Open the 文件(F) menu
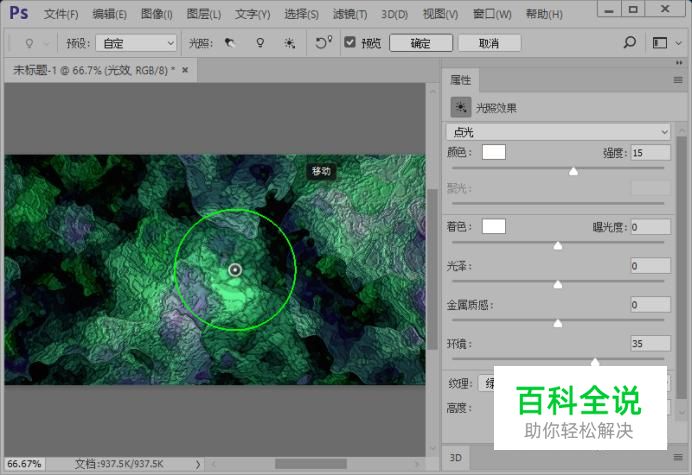692x475 pixels. coord(61,14)
